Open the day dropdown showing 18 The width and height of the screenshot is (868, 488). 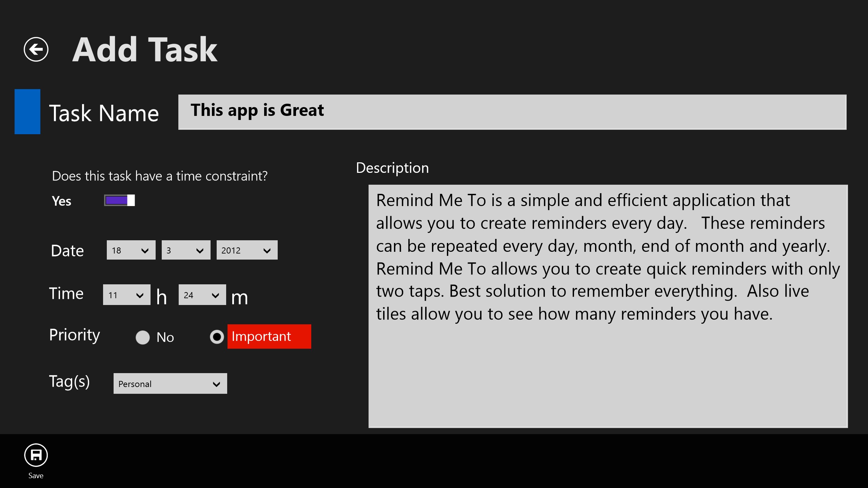pos(131,250)
